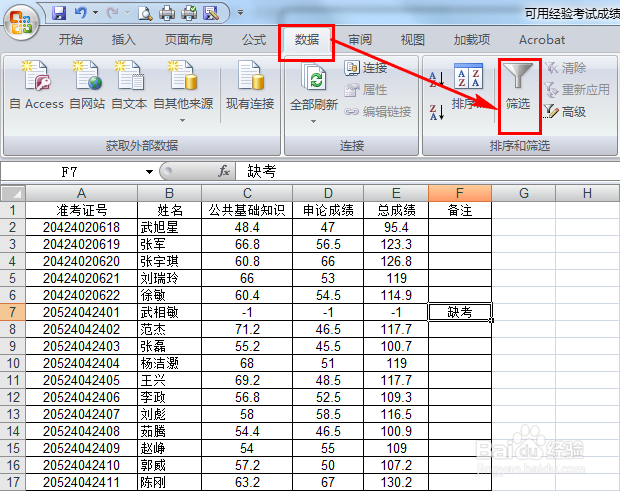
Task: Click the Print icon in quick access
Action: pyautogui.click(x=167, y=13)
